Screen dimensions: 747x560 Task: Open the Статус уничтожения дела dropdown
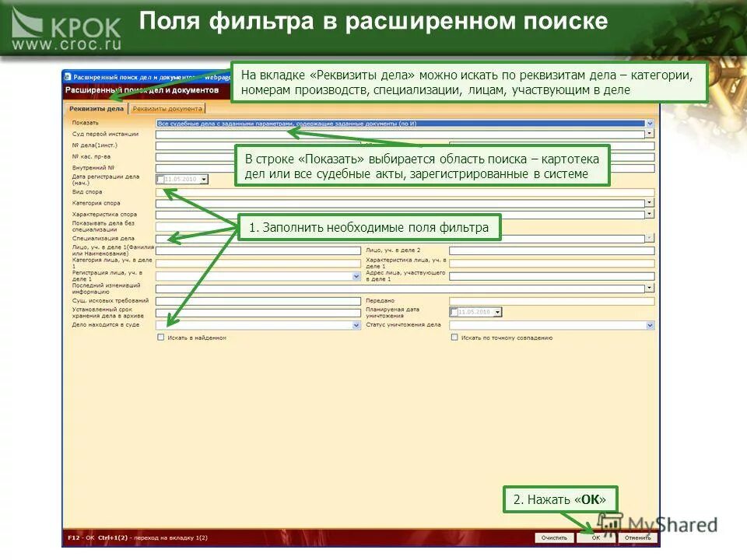click(647, 324)
